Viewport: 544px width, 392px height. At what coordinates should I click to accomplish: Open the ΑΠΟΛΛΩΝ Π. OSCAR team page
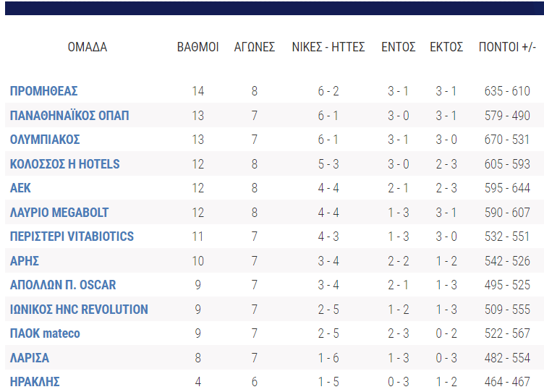pos(63,285)
